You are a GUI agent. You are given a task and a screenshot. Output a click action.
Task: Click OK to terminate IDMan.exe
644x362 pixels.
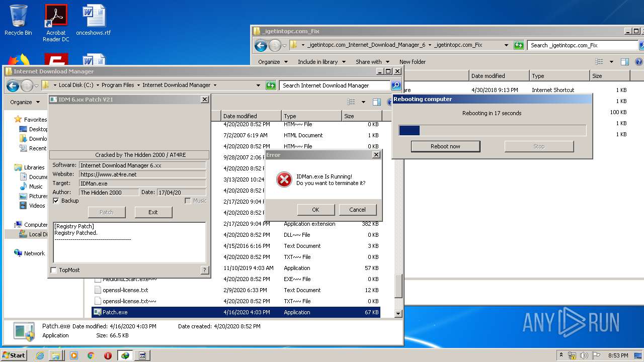315,210
